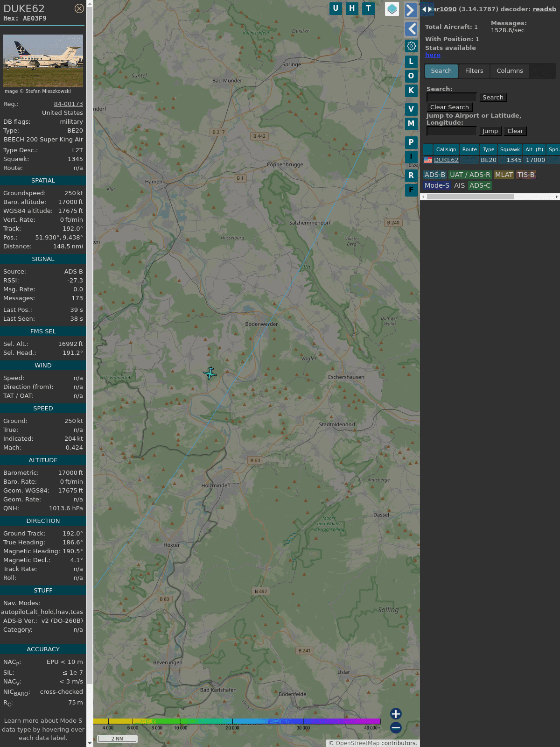Toggle the H map button

pos(352,8)
